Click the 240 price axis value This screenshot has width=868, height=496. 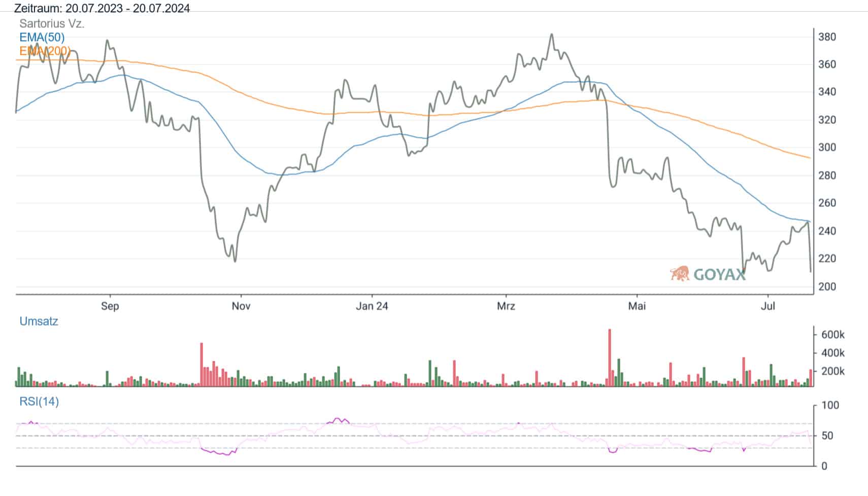[827, 231]
